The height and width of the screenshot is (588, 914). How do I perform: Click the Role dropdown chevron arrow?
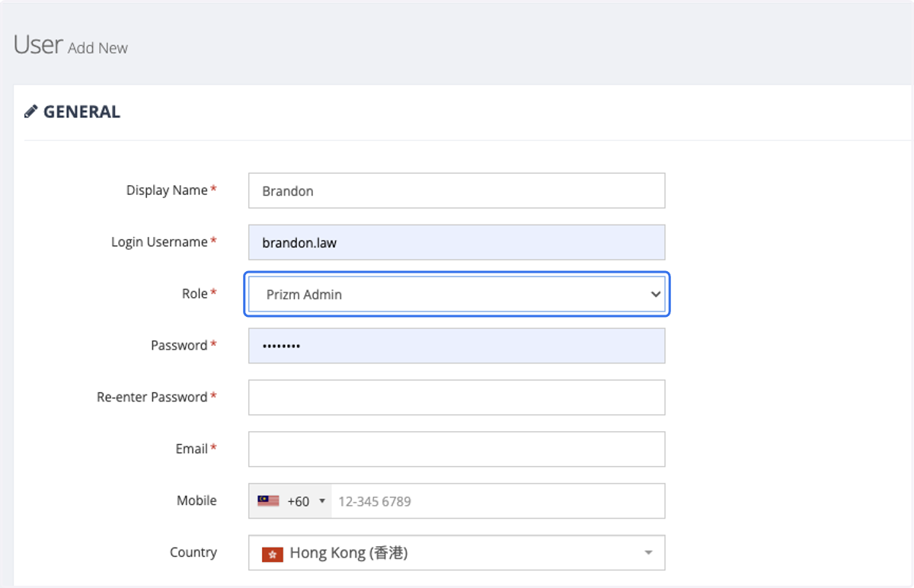tap(656, 294)
